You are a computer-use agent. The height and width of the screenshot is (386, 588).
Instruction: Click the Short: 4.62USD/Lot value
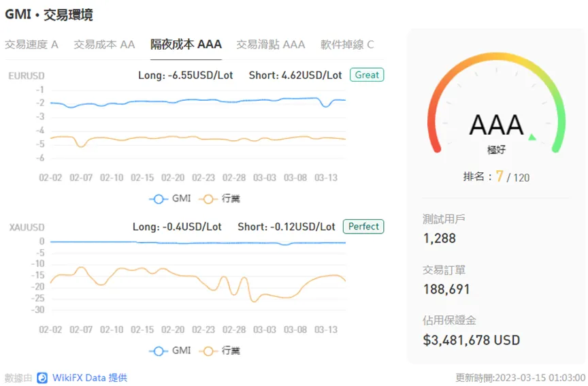point(295,76)
